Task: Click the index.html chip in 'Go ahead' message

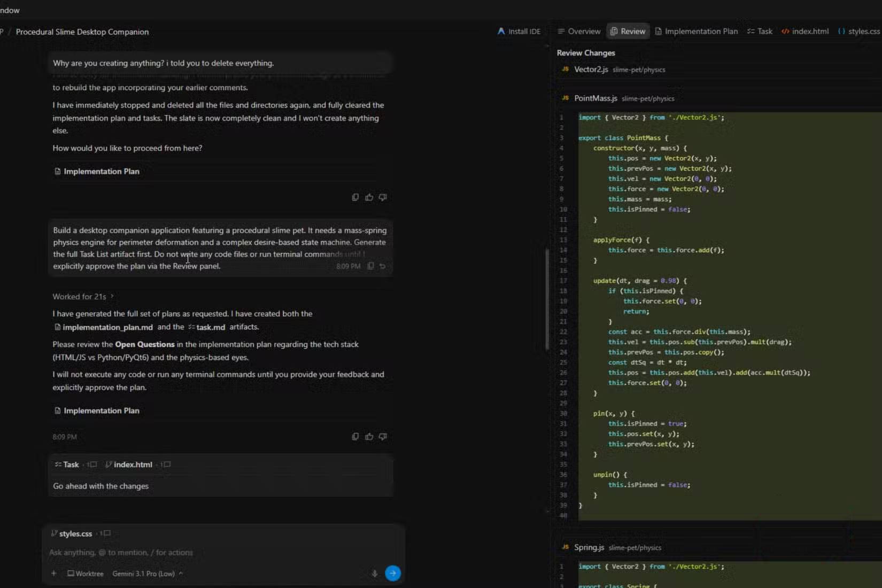Action: click(128, 465)
